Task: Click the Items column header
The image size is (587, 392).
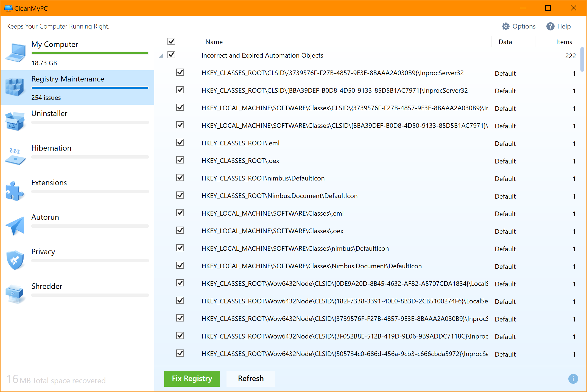Action: [564, 42]
